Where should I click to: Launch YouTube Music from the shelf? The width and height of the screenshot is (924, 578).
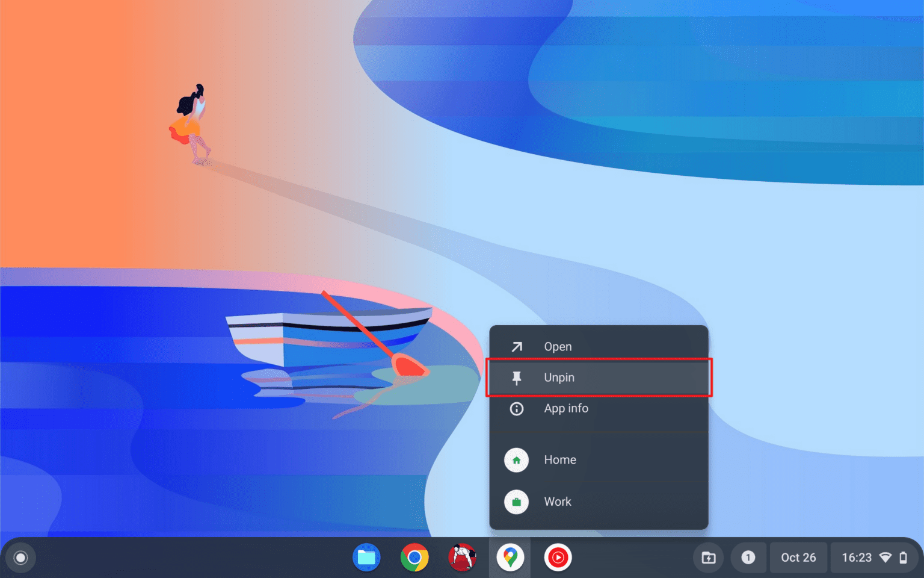558,558
